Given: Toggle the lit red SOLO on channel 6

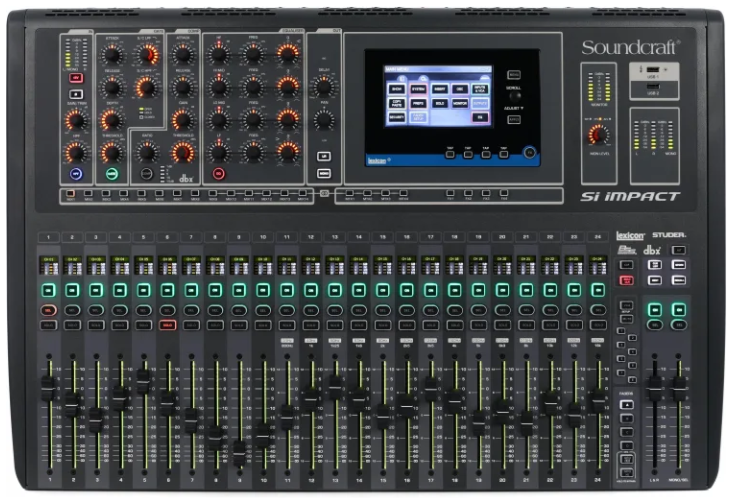Looking at the screenshot, I should tap(168, 324).
